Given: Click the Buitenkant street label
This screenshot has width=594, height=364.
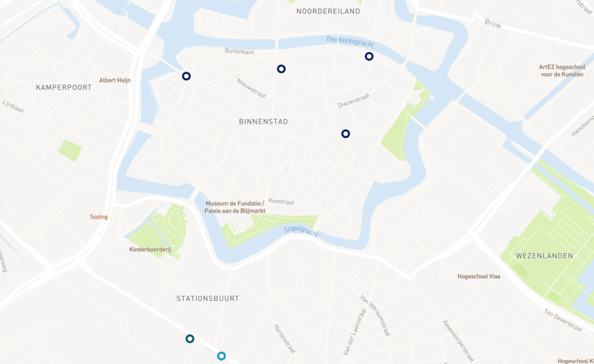Looking at the screenshot, I should [239, 51].
